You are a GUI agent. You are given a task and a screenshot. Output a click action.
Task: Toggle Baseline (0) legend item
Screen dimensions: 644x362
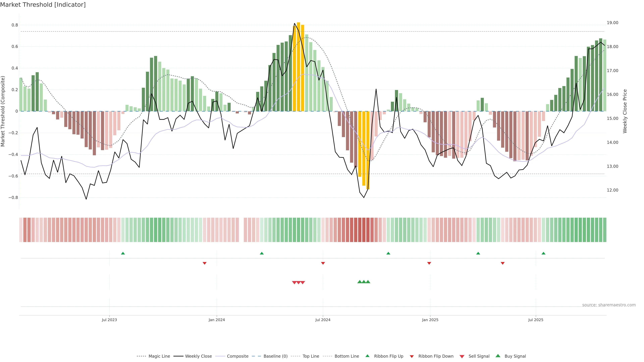tap(275, 356)
